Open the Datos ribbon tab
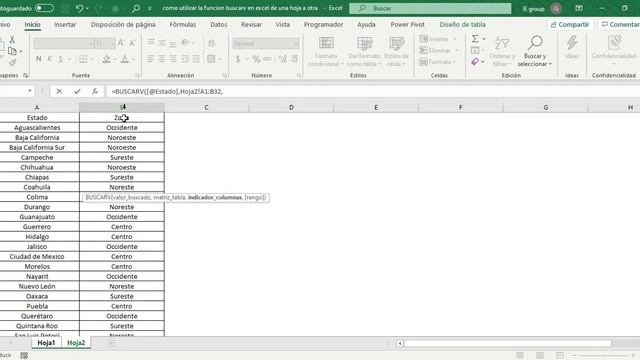 (219, 24)
